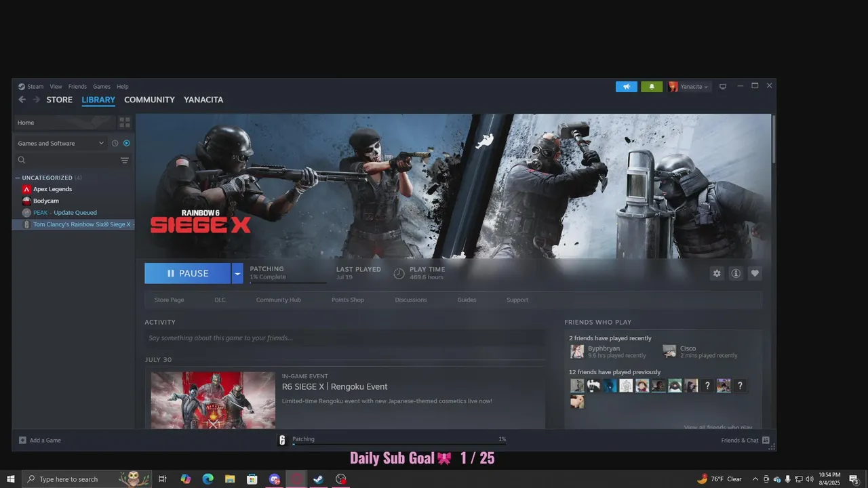Open friend Cisco's avatar

point(669,351)
